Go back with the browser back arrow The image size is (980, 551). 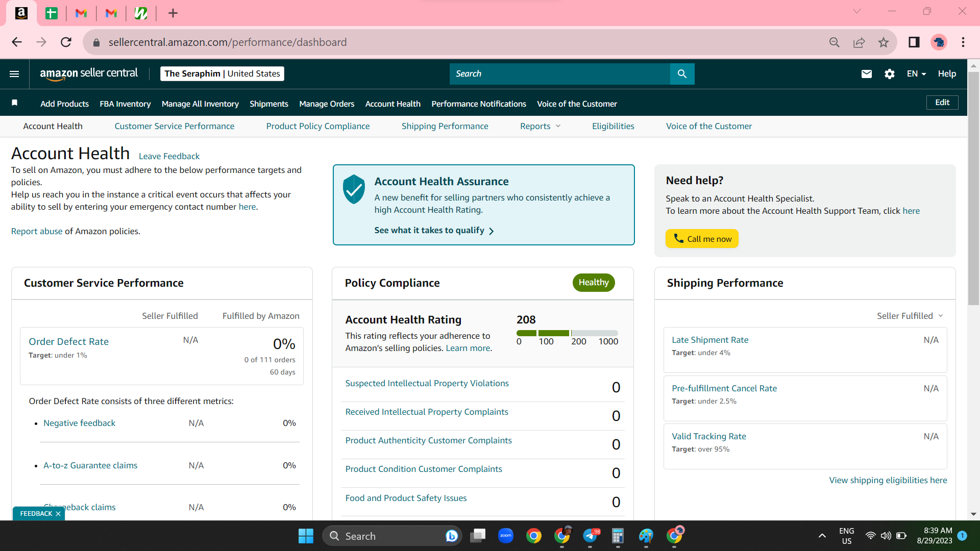(x=17, y=42)
